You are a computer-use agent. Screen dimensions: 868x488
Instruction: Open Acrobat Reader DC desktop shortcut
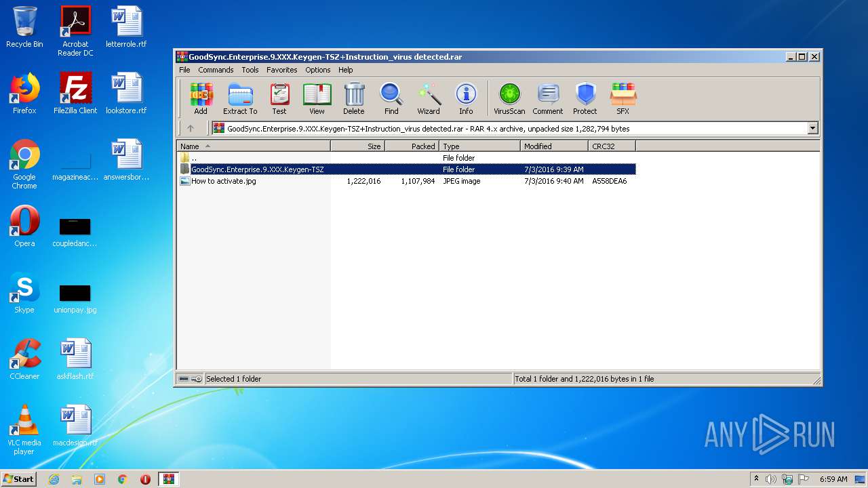pos(75,32)
